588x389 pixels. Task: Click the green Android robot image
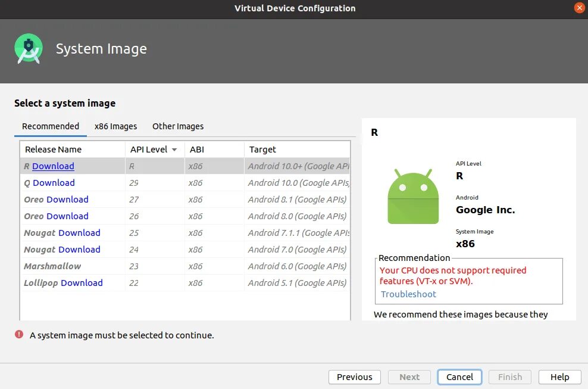[x=412, y=197]
